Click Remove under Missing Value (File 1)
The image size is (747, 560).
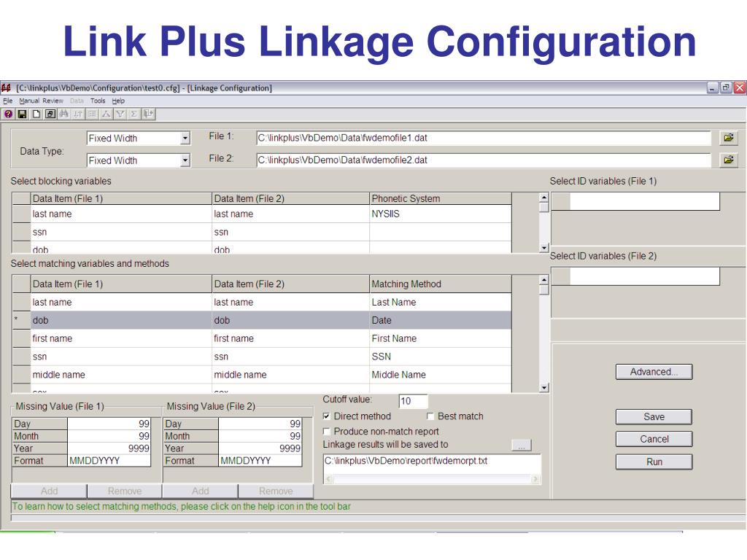click(x=124, y=491)
